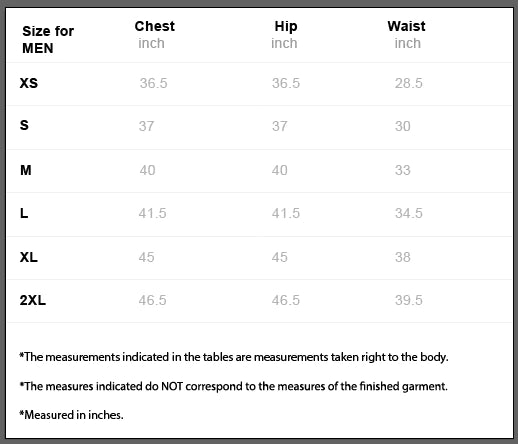Click XS waist value 28.5
The image size is (518, 444).
(x=409, y=83)
